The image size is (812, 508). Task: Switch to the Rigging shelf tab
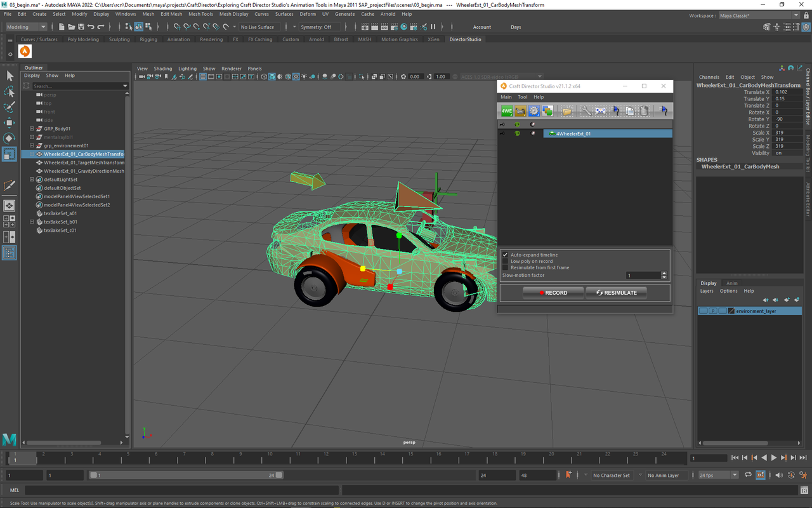[x=148, y=39]
